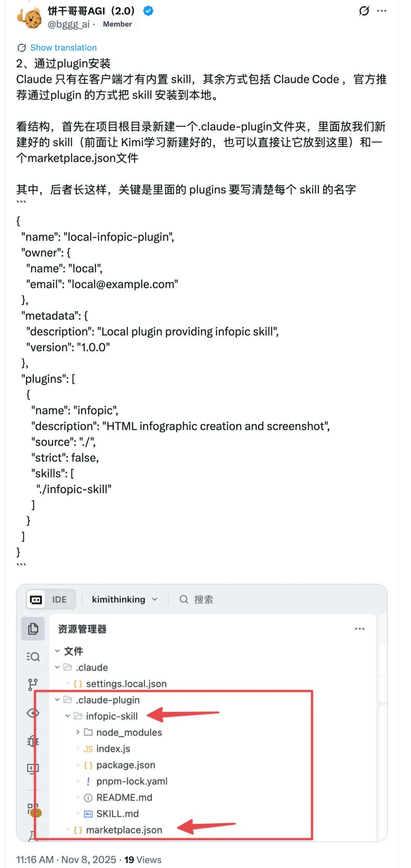Click the Grok icon in tweet header
This screenshot has width=411, height=868.
tap(364, 11)
